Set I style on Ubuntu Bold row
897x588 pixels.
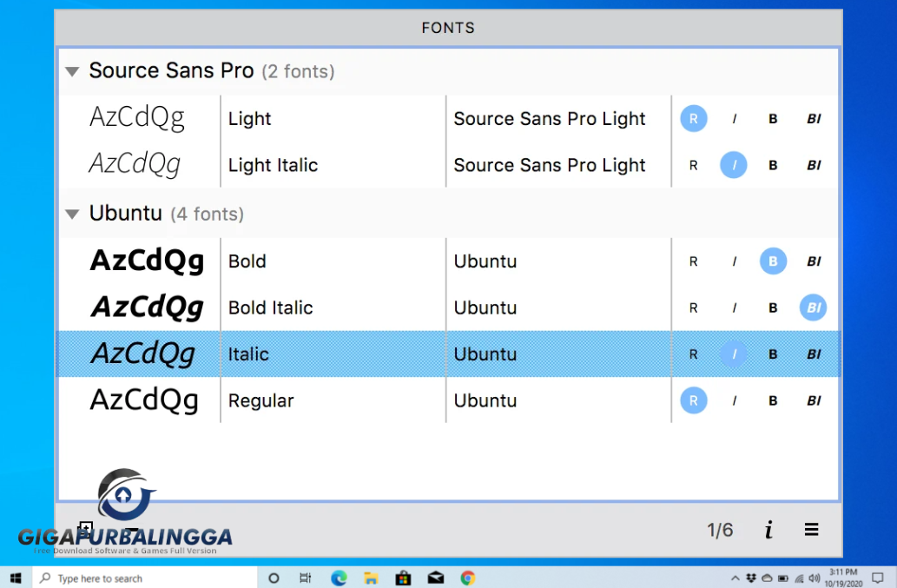pyautogui.click(x=734, y=261)
